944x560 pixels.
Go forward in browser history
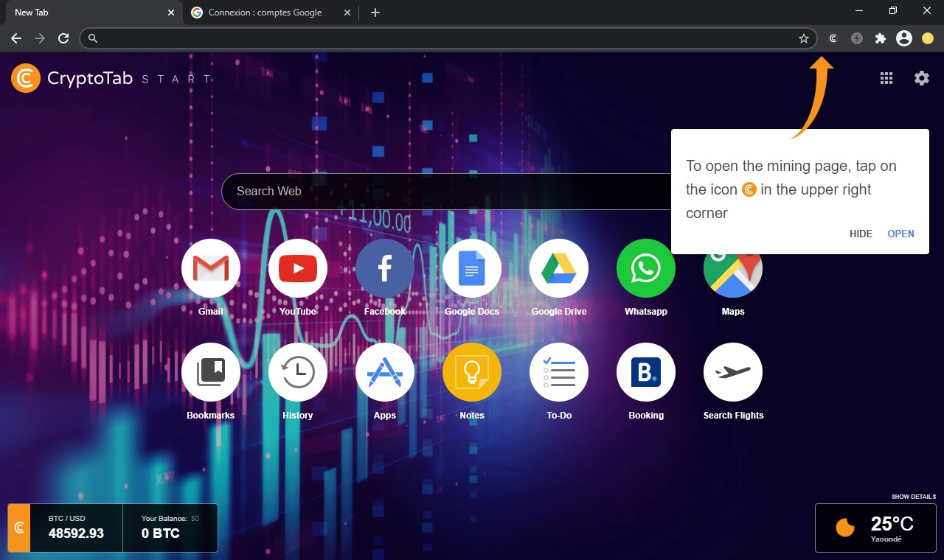(40, 38)
